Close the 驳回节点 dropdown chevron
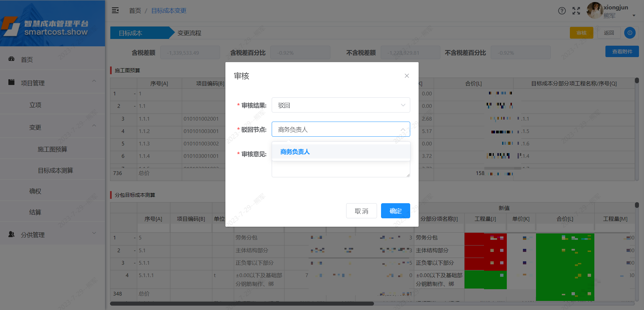Image resolution: width=644 pixels, height=310 pixels. (403, 129)
